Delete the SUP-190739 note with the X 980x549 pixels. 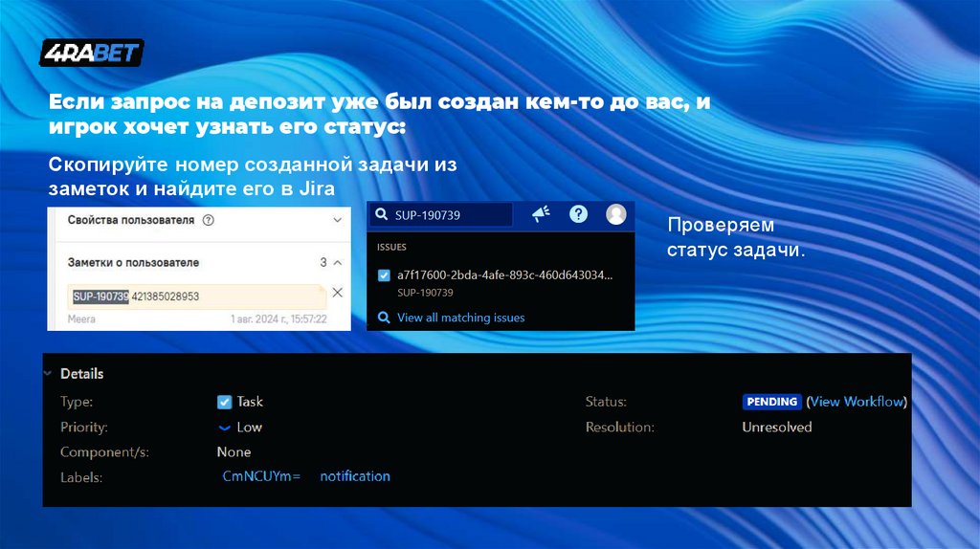[x=338, y=293]
